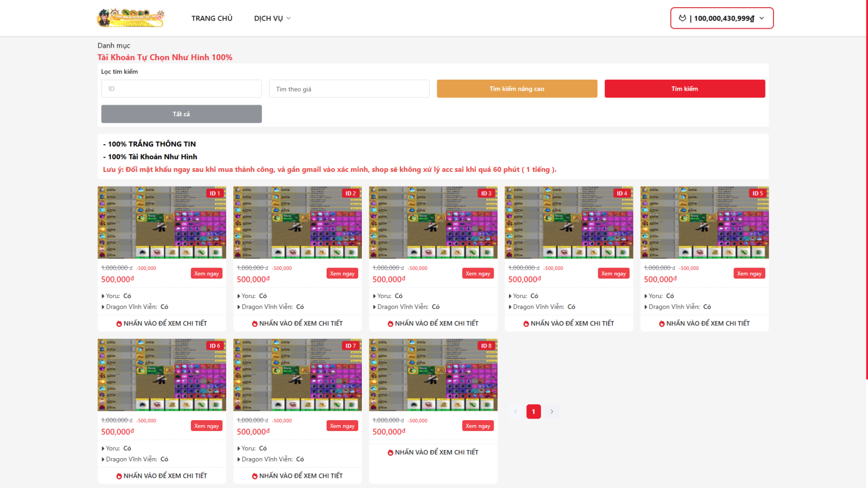The width and height of the screenshot is (868, 488).
Task: Focus the Tìm theo giá input
Action: [349, 89]
